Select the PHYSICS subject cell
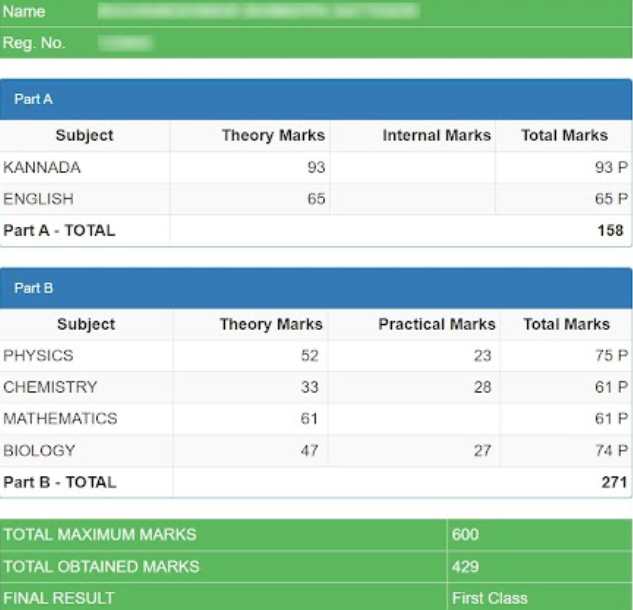Image resolution: width=633 pixels, height=610 pixels. (38, 356)
